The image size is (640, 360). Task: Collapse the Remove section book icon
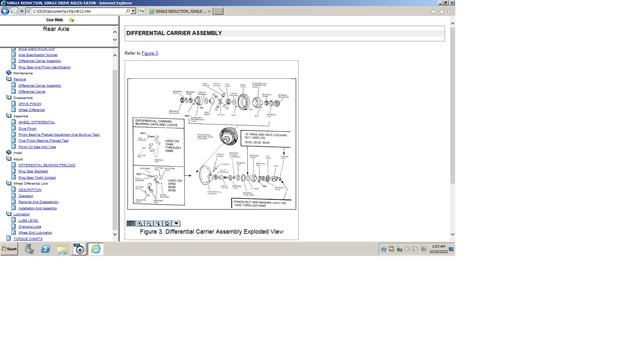tap(9, 79)
